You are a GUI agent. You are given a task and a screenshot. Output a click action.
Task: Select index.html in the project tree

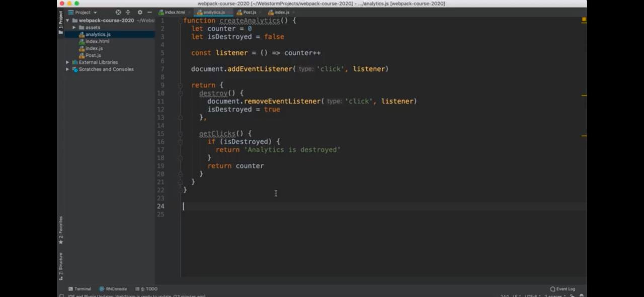tap(94, 42)
